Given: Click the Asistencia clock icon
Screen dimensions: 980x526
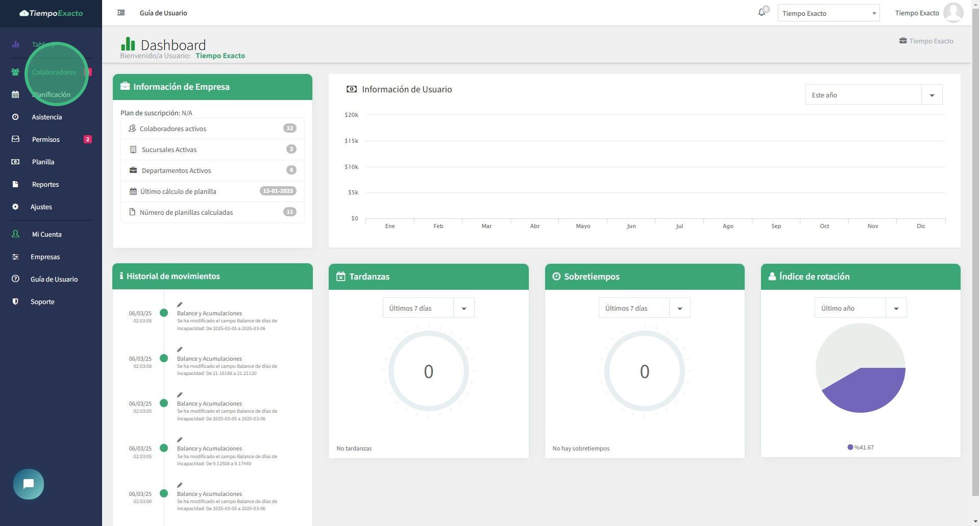Looking at the screenshot, I should tap(15, 117).
